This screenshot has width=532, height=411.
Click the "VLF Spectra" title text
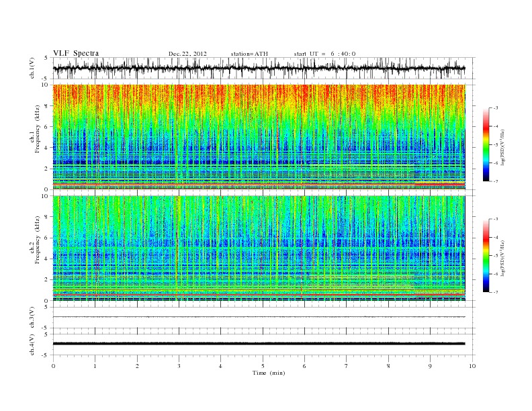[76, 53]
